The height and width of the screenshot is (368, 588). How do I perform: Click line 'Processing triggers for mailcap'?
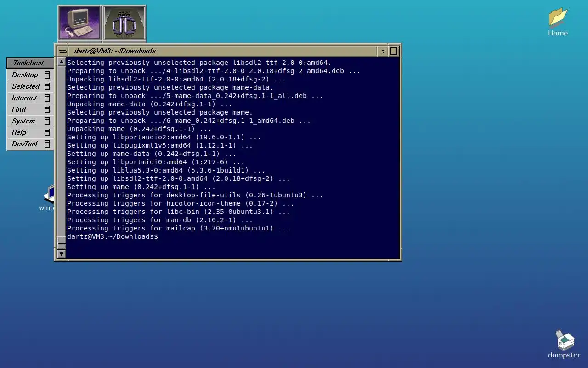(178, 228)
